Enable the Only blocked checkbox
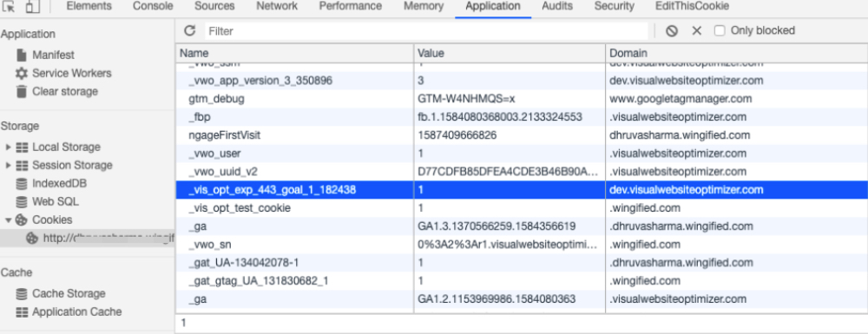This screenshot has width=868, height=334. [x=719, y=31]
